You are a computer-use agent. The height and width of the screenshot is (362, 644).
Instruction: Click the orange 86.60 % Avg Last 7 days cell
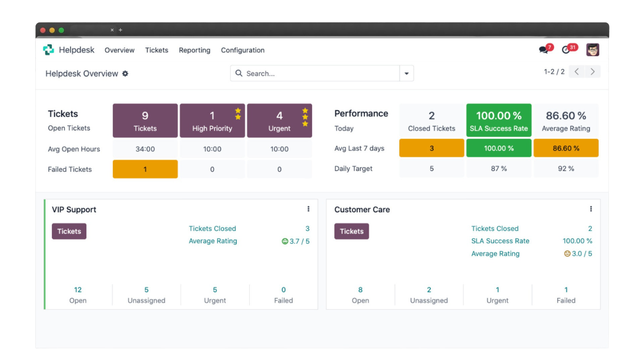click(x=566, y=148)
